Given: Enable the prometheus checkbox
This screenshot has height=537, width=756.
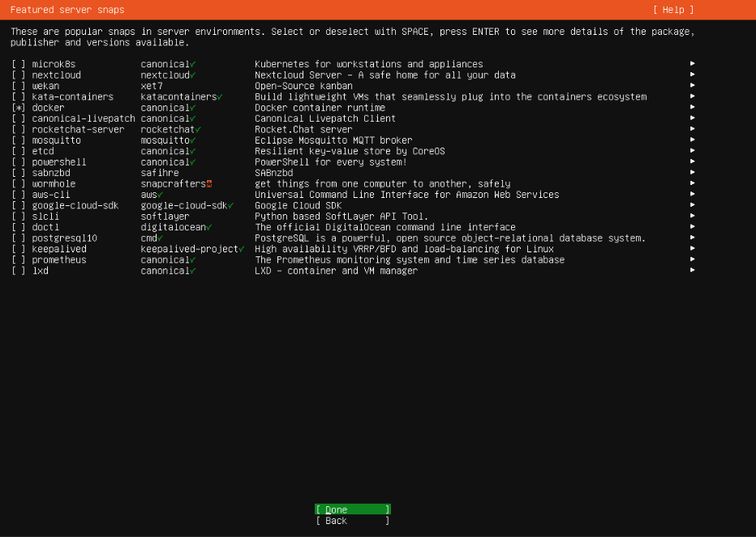Looking at the screenshot, I should click(19, 260).
